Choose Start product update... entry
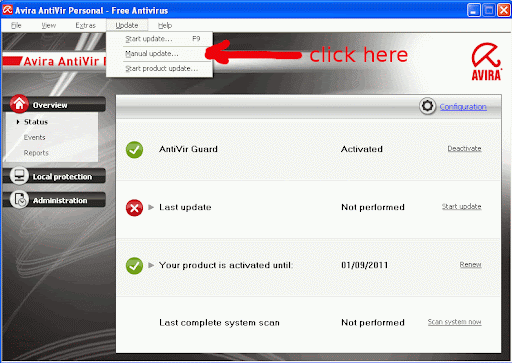 159,68
